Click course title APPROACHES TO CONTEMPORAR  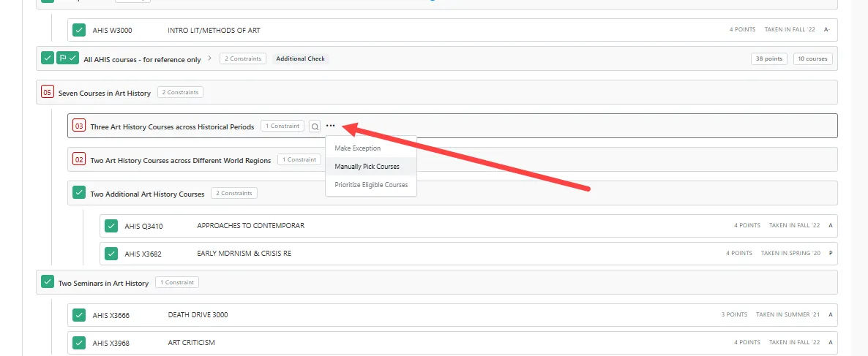tap(251, 226)
